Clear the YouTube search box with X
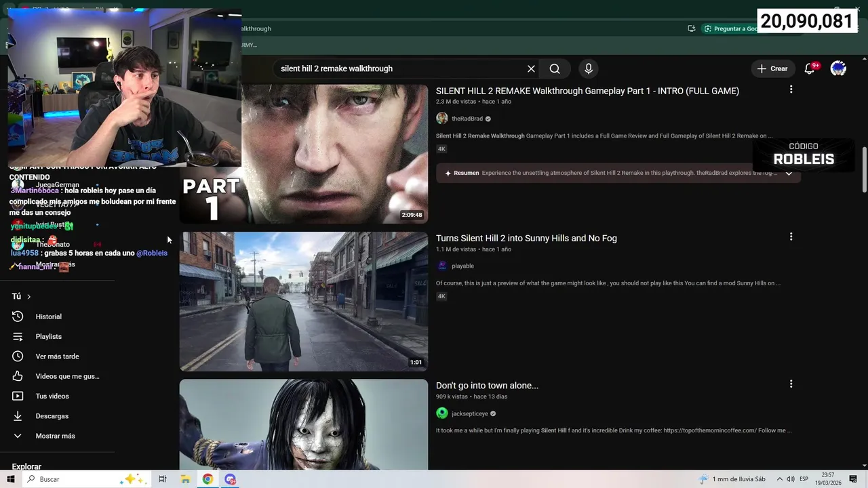This screenshot has height=488, width=868. pos(531,68)
